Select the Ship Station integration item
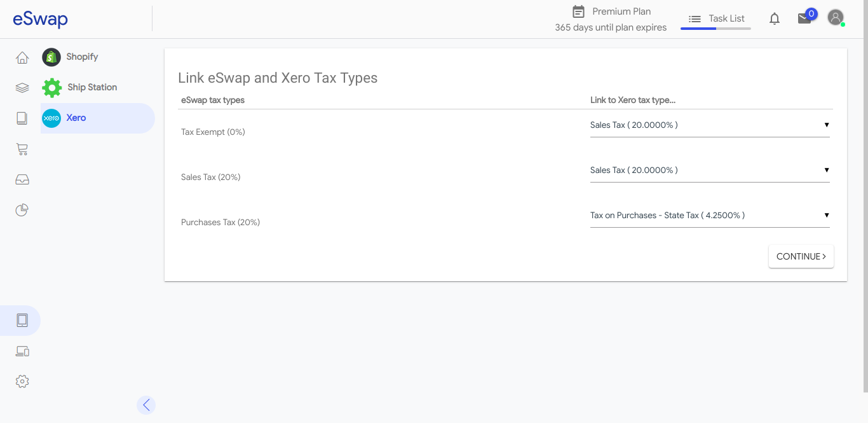This screenshot has width=868, height=423. (98, 88)
